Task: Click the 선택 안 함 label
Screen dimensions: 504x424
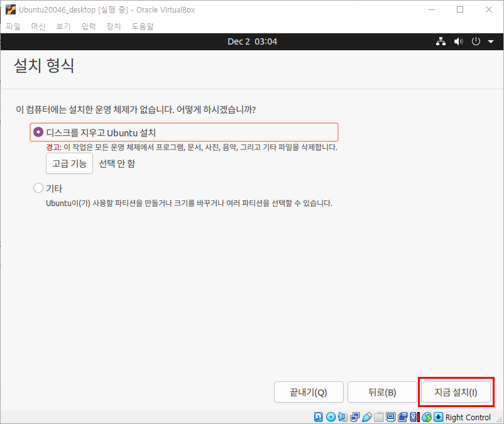Action: click(x=117, y=163)
